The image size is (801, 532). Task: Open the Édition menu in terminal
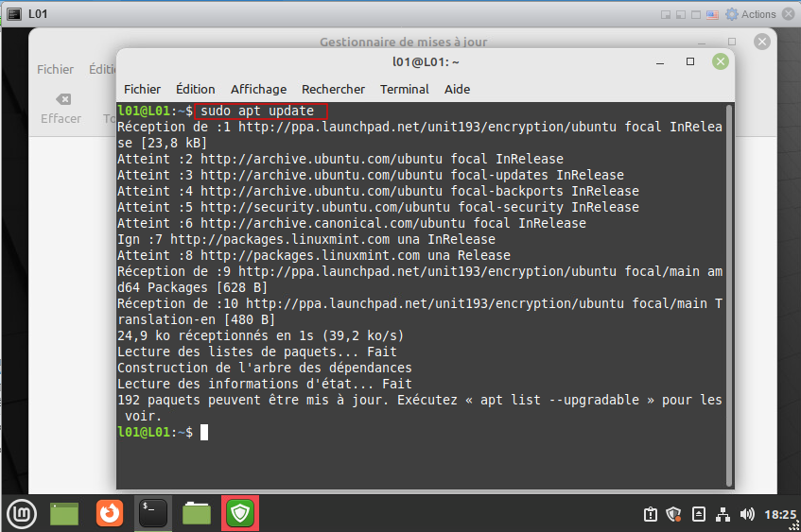click(196, 89)
